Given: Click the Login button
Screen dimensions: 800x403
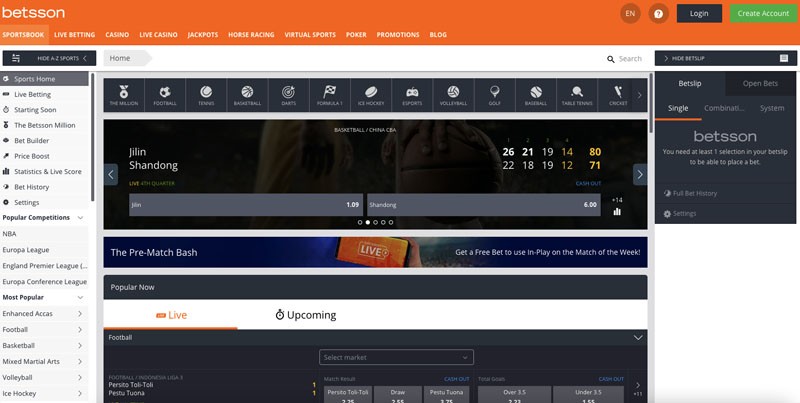Looking at the screenshot, I should [699, 13].
